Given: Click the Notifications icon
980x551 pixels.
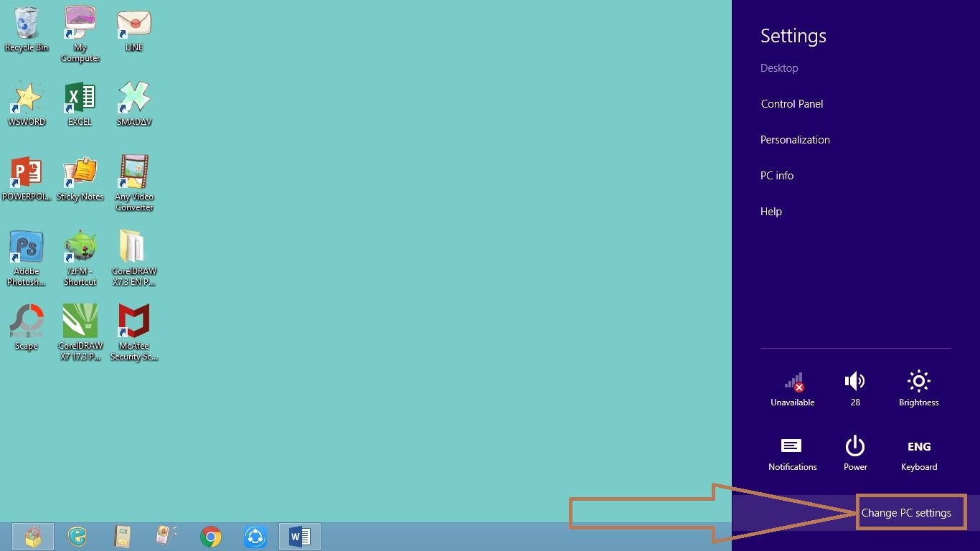Looking at the screenshot, I should pyautogui.click(x=792, y=454).
